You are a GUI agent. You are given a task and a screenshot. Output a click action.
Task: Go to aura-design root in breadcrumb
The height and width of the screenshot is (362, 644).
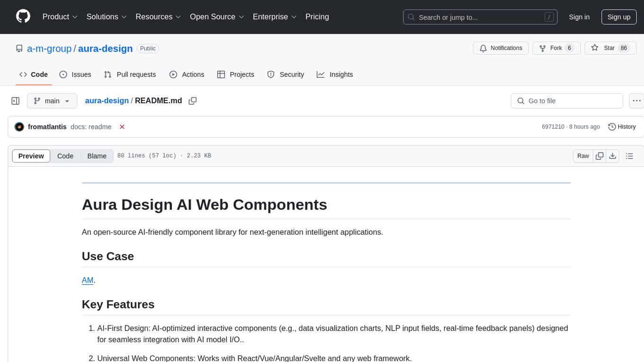[107, 101]
